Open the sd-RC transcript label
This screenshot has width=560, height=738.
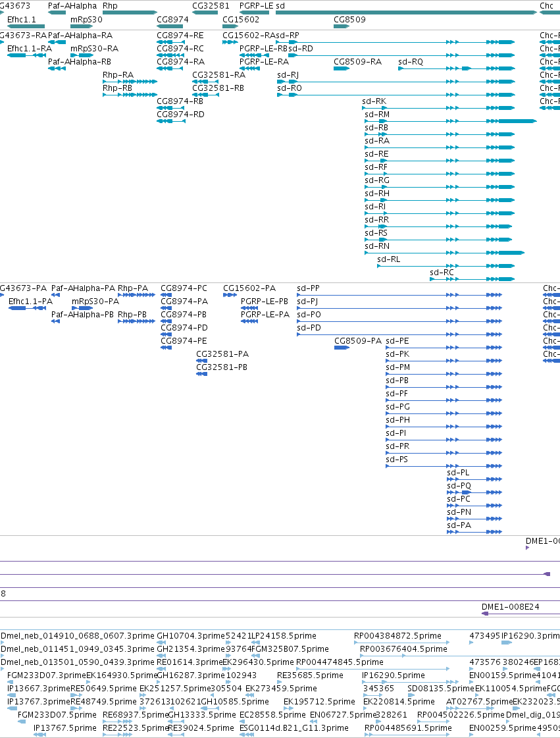tap(442, 273)
